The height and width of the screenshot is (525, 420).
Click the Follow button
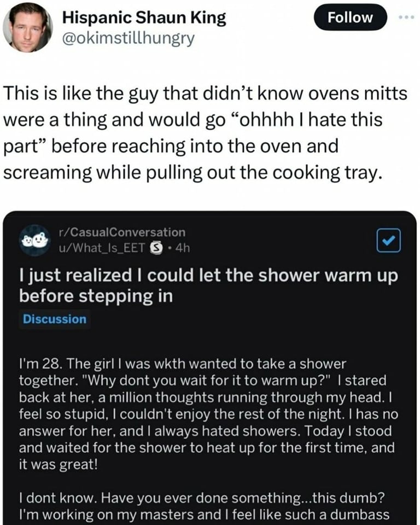(x=350, y=18)
